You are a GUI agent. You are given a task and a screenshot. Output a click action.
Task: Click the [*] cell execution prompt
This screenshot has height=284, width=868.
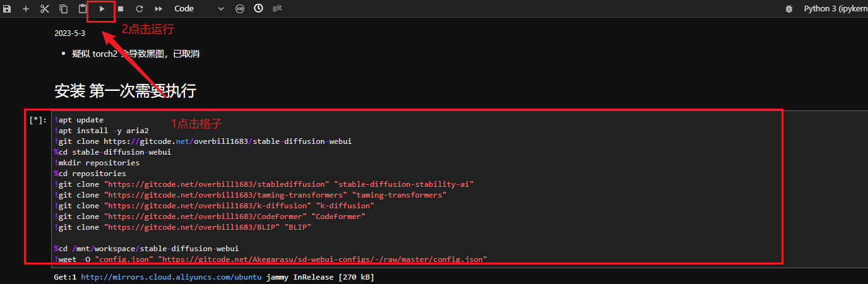(x=38, y=120)
